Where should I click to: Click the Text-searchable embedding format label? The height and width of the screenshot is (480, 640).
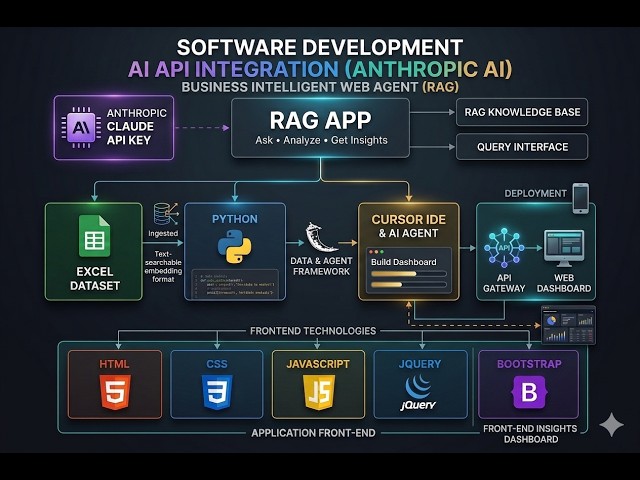(x=163, y=267)
